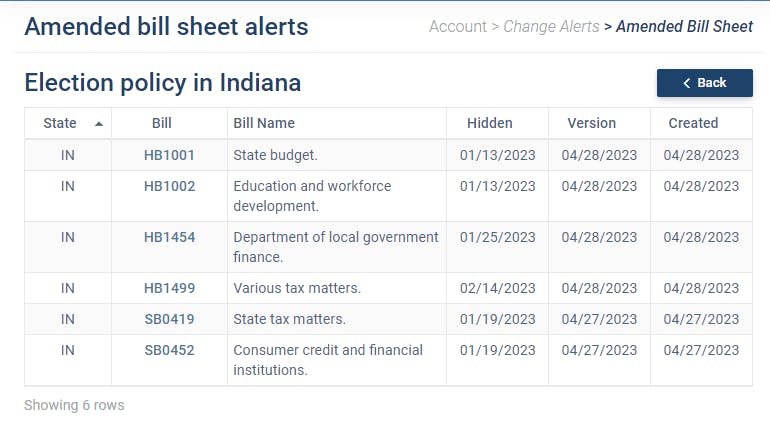Go to Change Alerts breadcrumb

tap(551, 27)
